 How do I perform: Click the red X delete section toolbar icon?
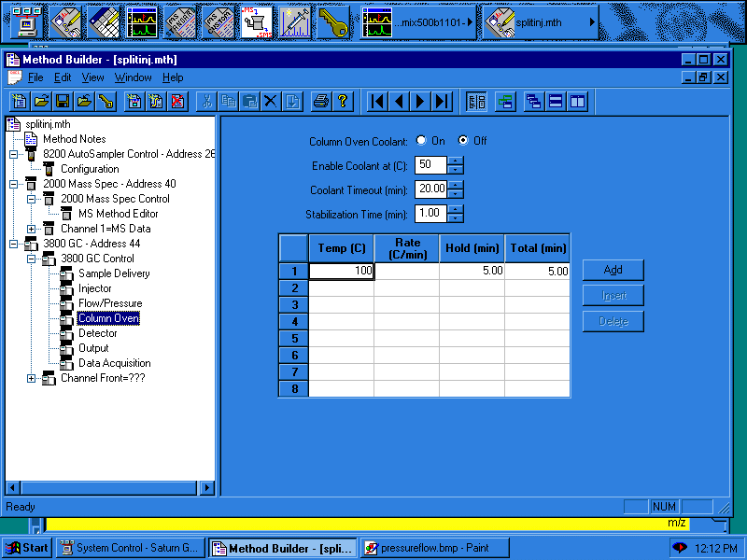pyautogui.click(x=177, y=102)
